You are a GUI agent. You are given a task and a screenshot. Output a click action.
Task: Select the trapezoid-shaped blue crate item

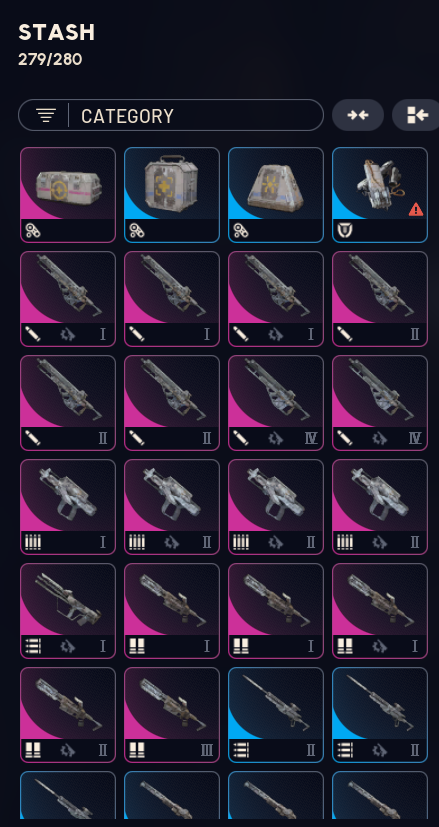pyautogui.click(x=275, y=195)
